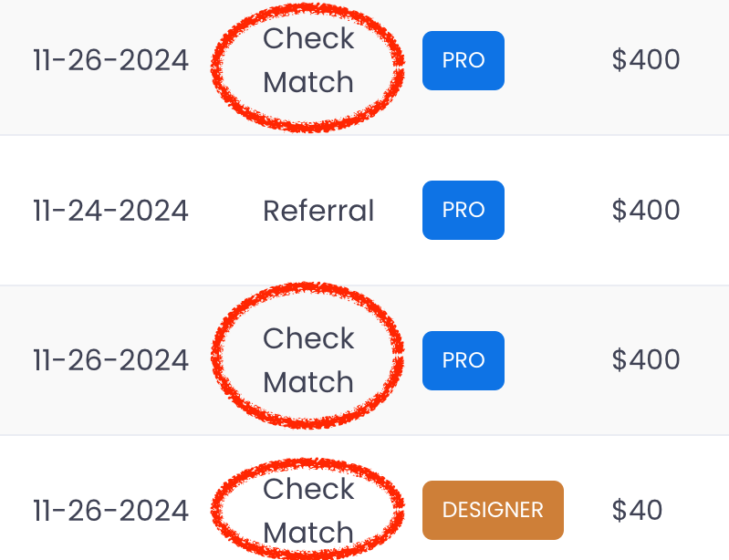Click the $400 amount in top row
729x560 pixels.
(646, 60)
